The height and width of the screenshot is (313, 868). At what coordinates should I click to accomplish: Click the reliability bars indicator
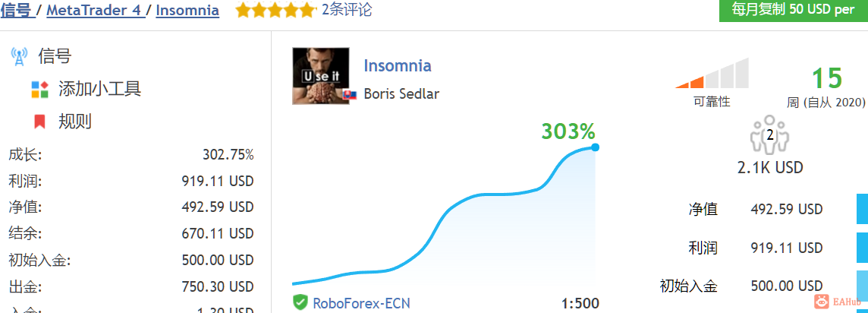(x=712, y=73)
